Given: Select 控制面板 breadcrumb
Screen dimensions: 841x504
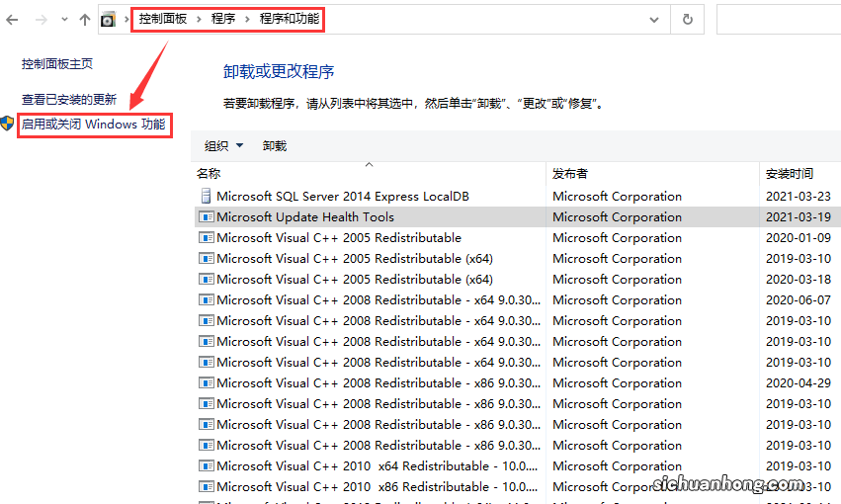Looking at the screenshot, I should point(163,19).
